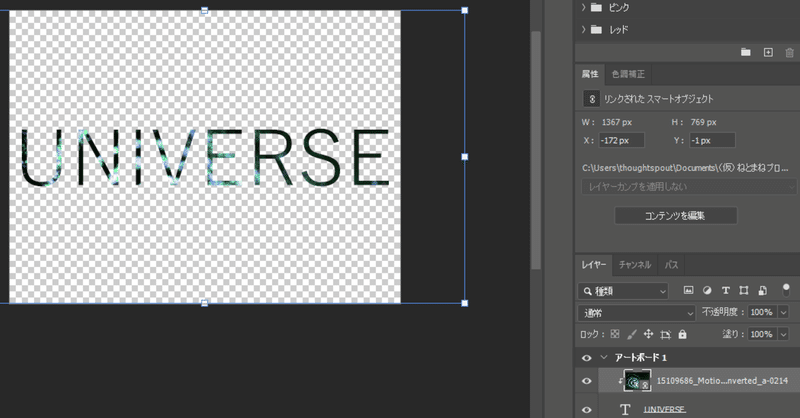Lock transparent pixels checkerboard icon
The image size is (800, 418).
click(x=615, y=334)
